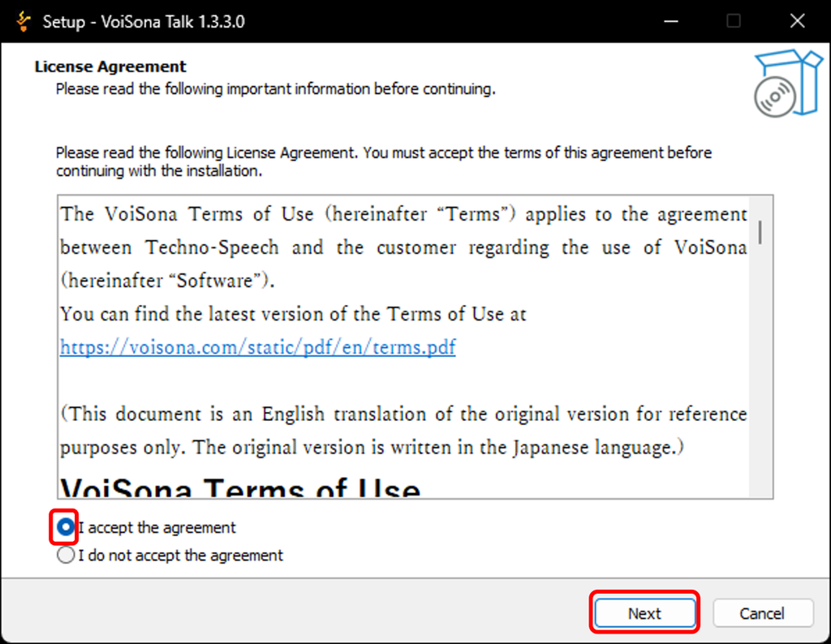
Task: Select "I accept the agreement" radio button
Action: [65, 527]
